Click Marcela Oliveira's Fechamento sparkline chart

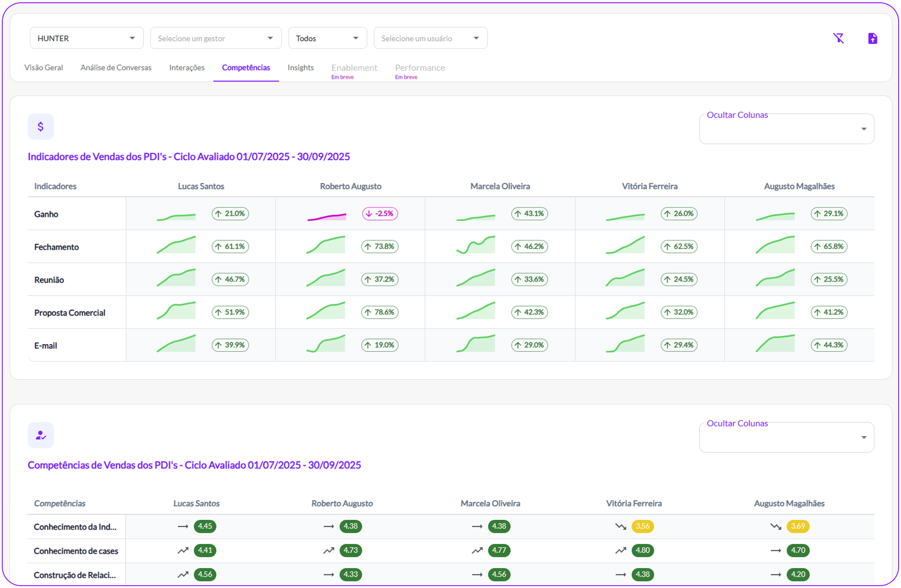(476, 245)
